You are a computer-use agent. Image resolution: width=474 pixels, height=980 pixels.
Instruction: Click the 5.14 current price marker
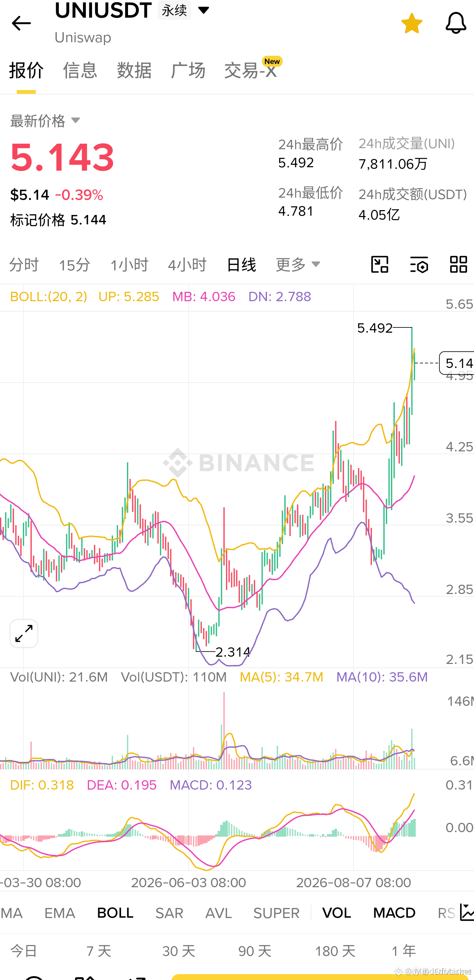[x=457, y=363]
